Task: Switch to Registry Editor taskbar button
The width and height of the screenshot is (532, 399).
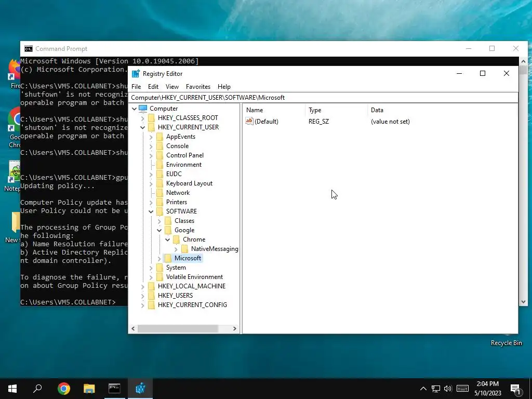Action: click(140, 389)
